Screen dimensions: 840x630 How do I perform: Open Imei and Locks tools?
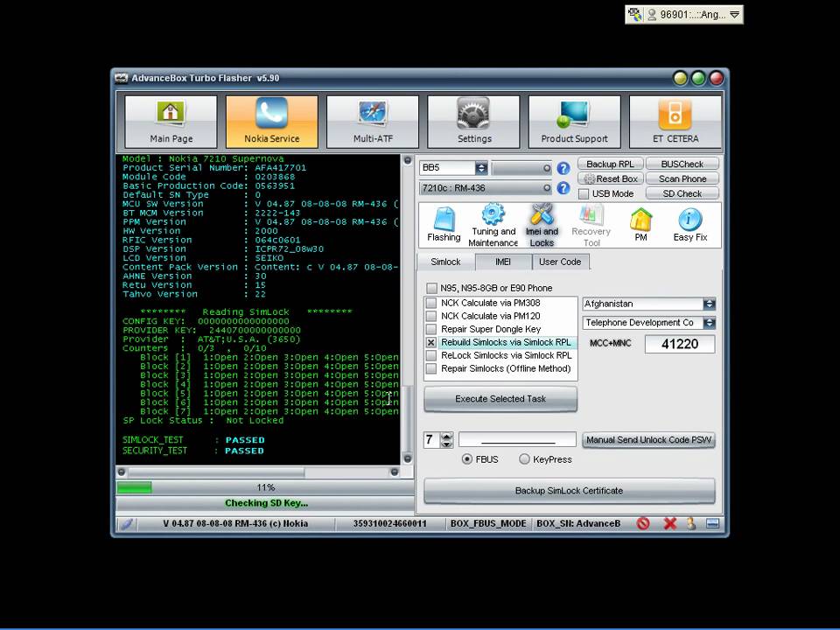[542, 225]
